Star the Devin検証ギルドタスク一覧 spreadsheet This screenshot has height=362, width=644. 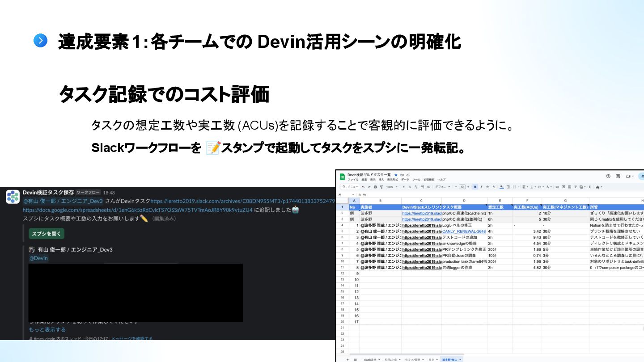[396, 175]
